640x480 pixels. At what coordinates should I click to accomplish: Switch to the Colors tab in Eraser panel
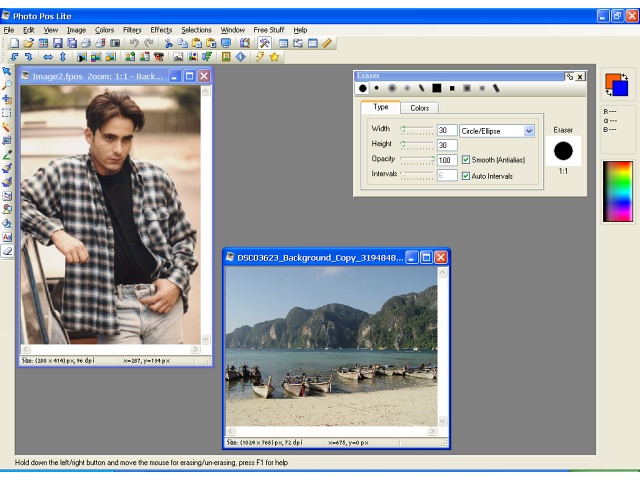click(420, 108)
